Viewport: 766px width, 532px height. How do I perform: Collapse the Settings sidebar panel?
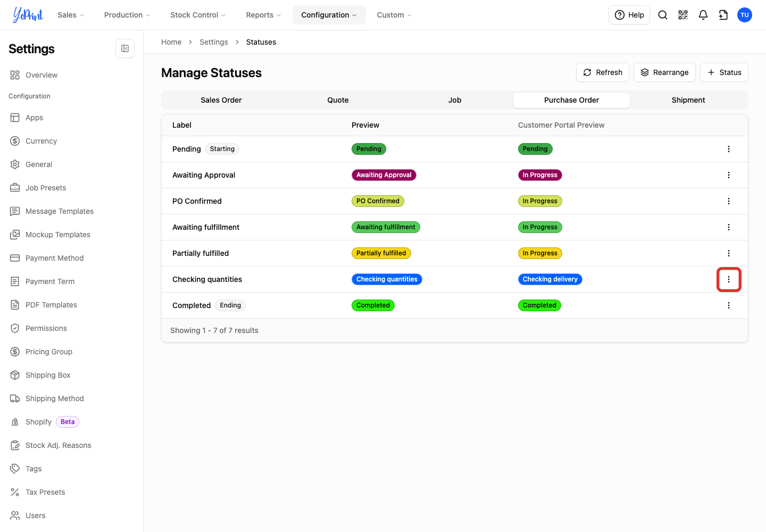point(125,48)
